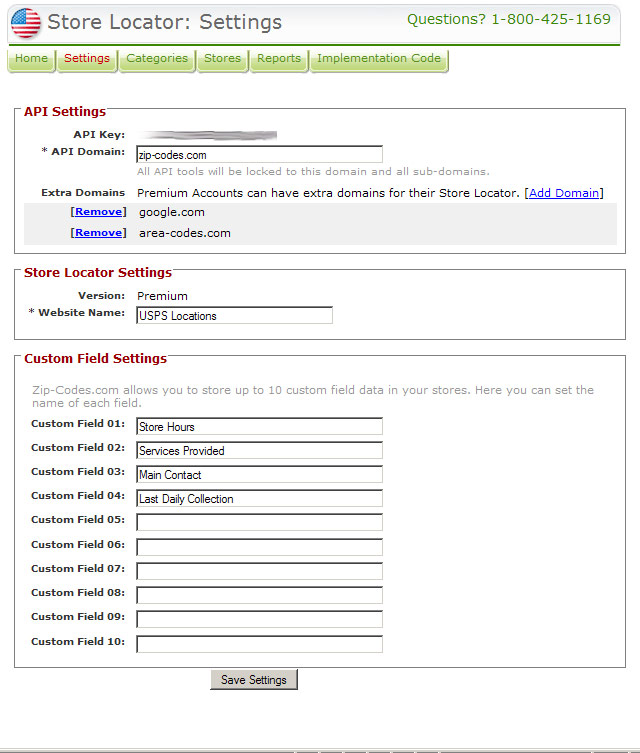Click the Custom Field Settings section title
This screenshot has height=753, width=640.
pyautogui.click(x=96, y=359)
